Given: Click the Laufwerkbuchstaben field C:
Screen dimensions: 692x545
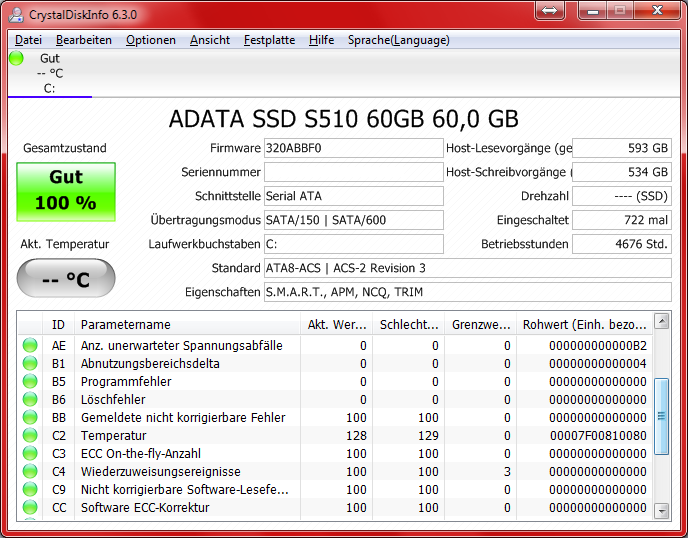Looking at the screenshot, I should (354, 244).
